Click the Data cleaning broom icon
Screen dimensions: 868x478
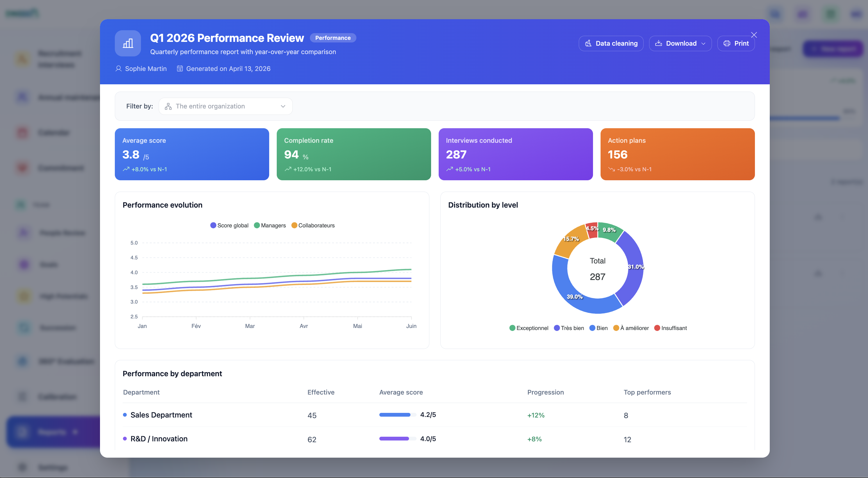(x=588, y=43)
